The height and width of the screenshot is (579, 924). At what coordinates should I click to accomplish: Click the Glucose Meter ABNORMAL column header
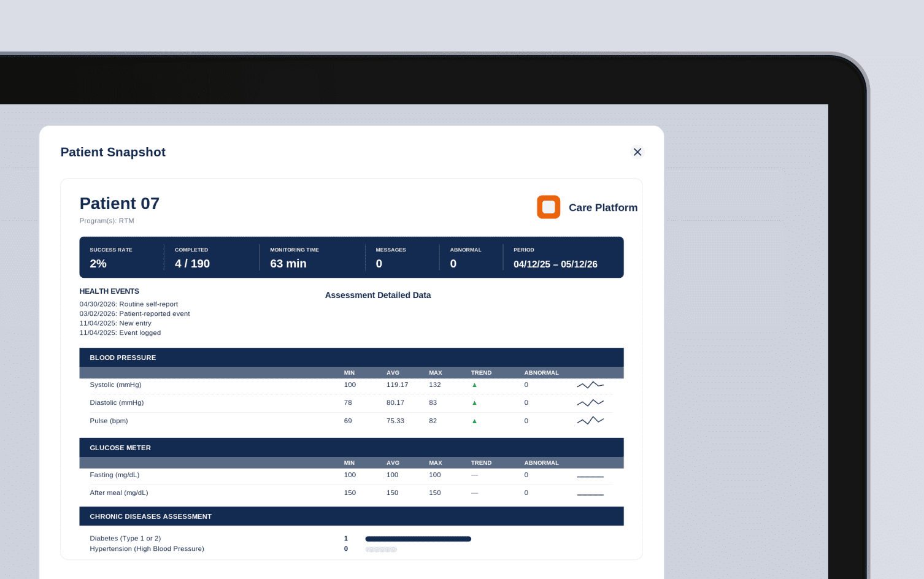pos(541,463)
